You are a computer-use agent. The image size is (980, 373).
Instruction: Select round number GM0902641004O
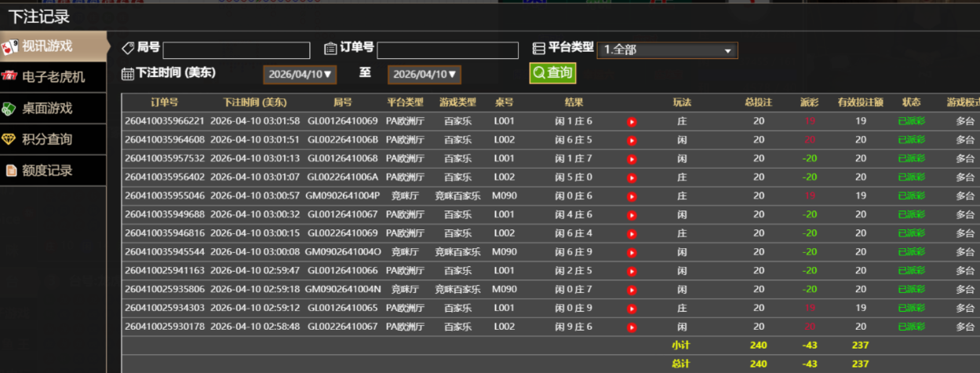pyautogui.click(x=342, y=252)
